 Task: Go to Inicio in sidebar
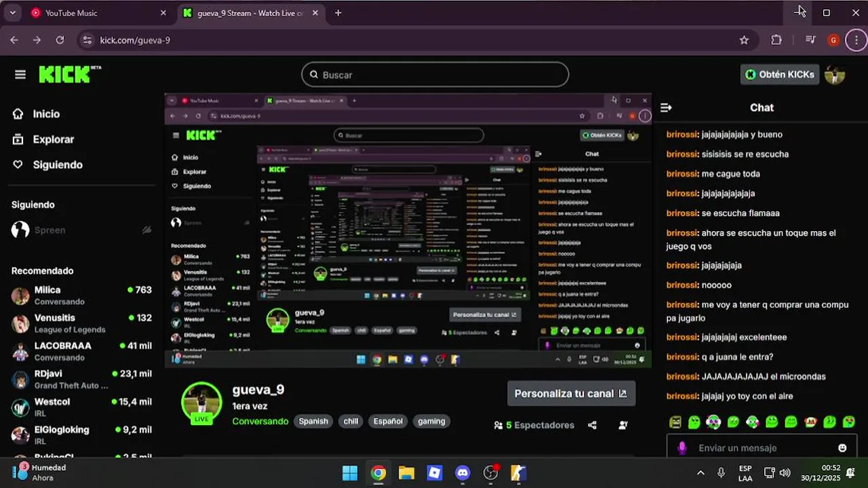click(x=37, y=114)
